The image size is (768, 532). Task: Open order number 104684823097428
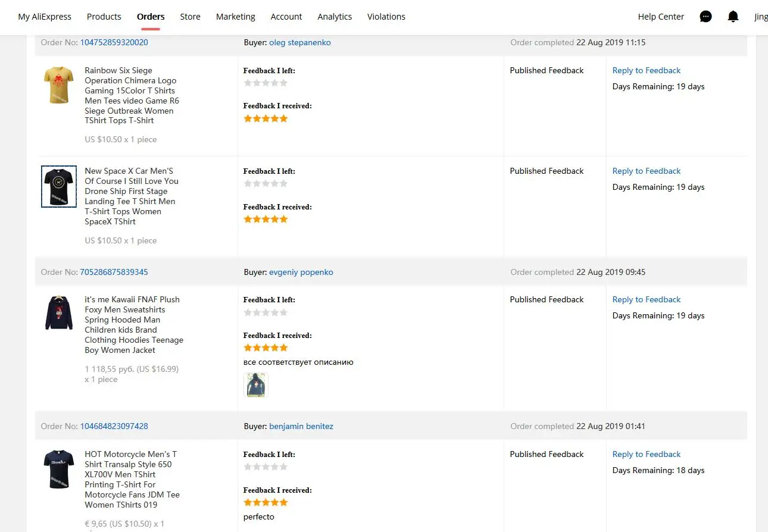click(x=114, y=426)
